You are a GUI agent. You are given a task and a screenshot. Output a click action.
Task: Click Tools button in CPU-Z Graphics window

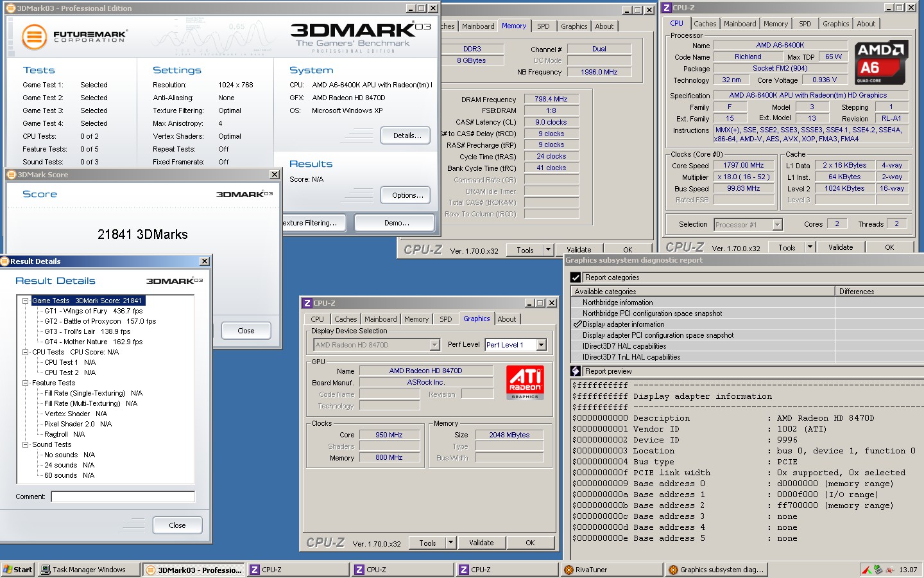[427, 543]
